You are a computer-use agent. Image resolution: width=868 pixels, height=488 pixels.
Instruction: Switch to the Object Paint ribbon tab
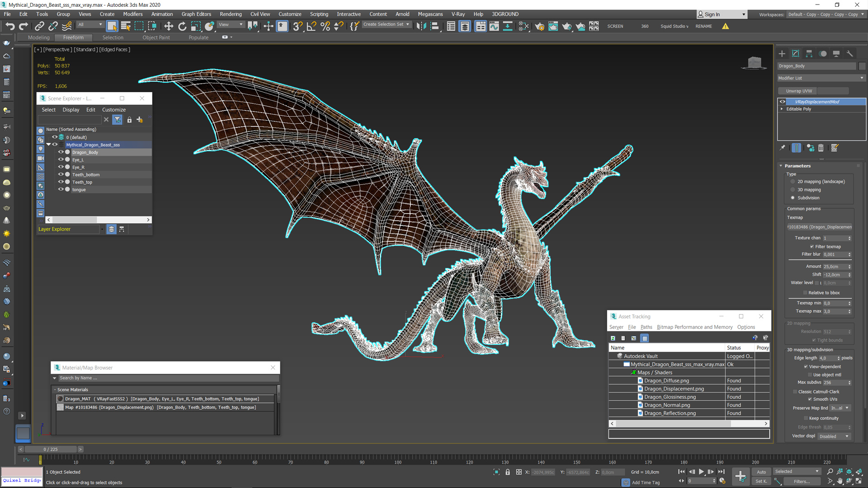point(156,38)
